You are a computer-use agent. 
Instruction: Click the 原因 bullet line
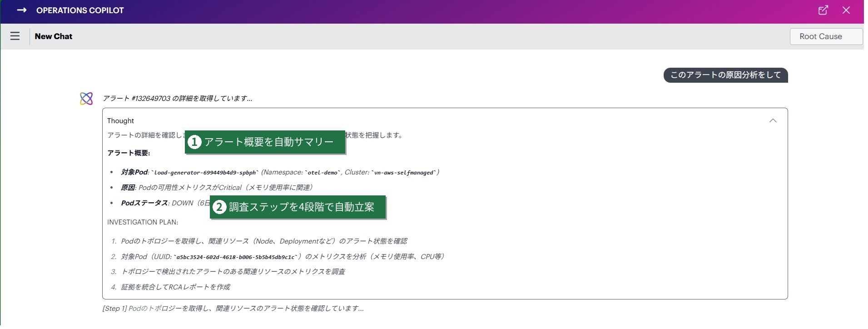tap(217, 187)
